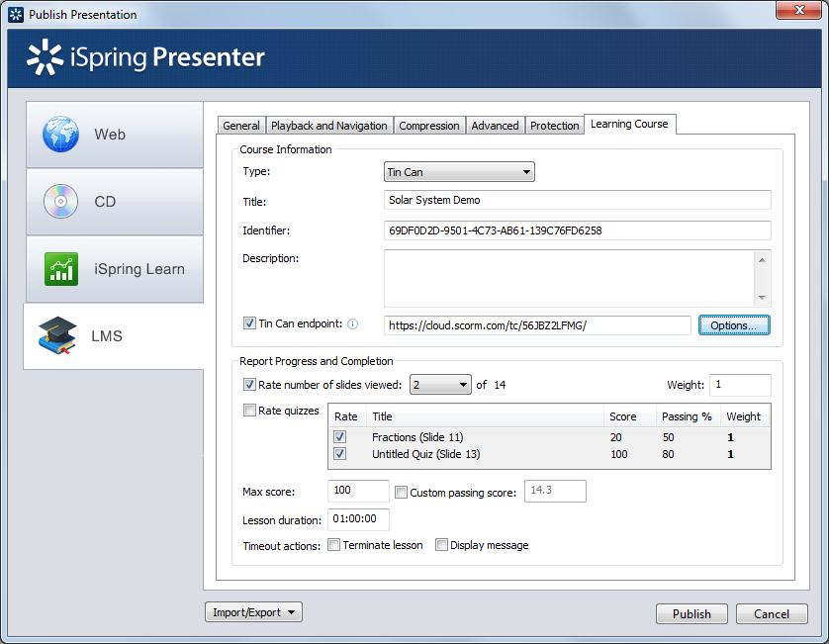Check the Terminate lesson option
Screen dimensions: 829x644
(x=333, y=545)
